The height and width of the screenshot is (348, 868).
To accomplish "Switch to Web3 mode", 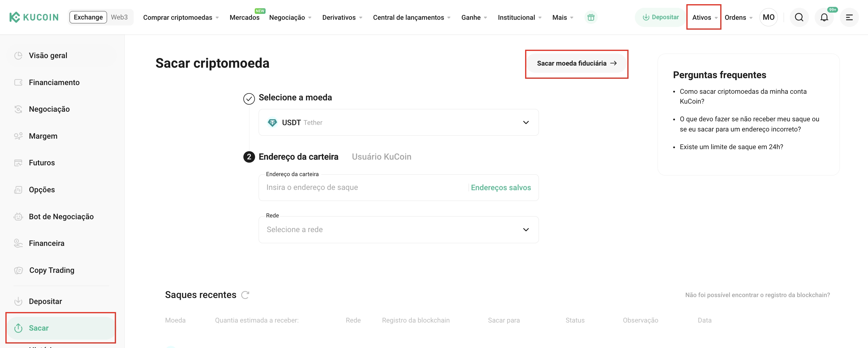I will point(119,17).
